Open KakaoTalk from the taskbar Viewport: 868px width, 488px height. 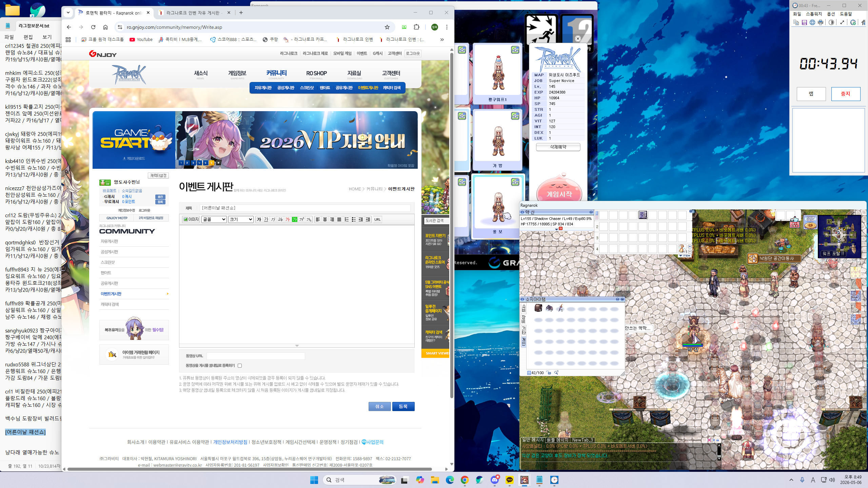coord(510,480)
